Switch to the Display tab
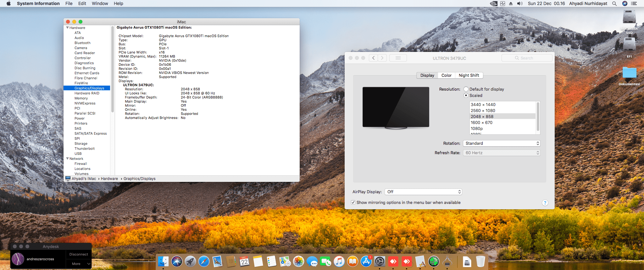 pos(427,75)
